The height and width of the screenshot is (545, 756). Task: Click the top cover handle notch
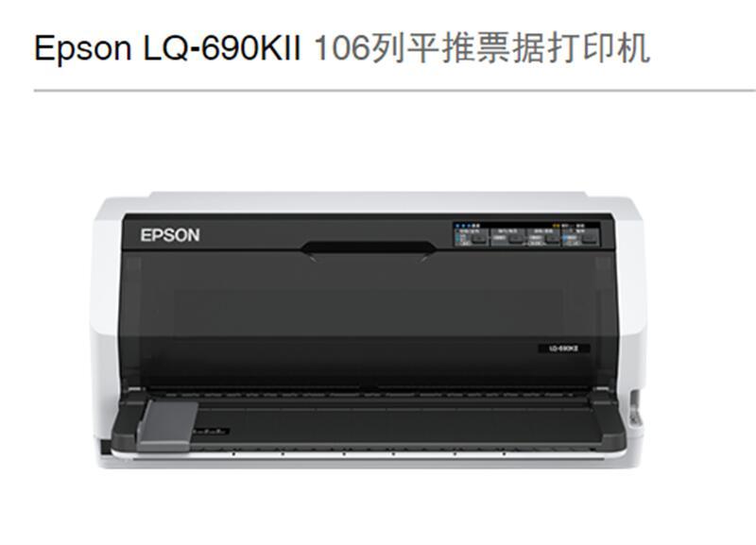(x=369, y=248)
